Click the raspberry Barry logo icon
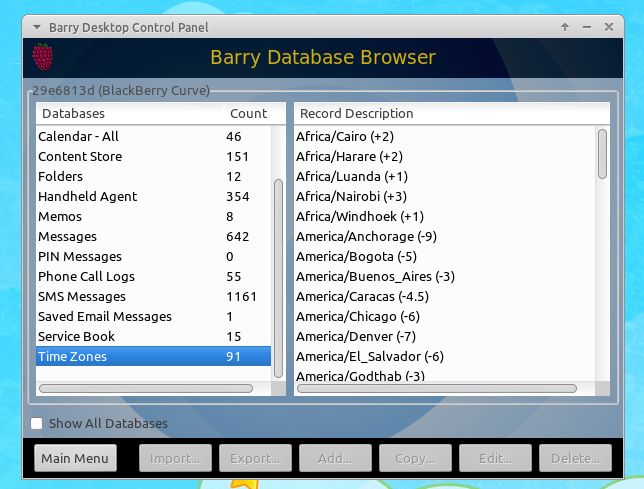This screenshot has height=489, width=644. [x=42, y=57]
